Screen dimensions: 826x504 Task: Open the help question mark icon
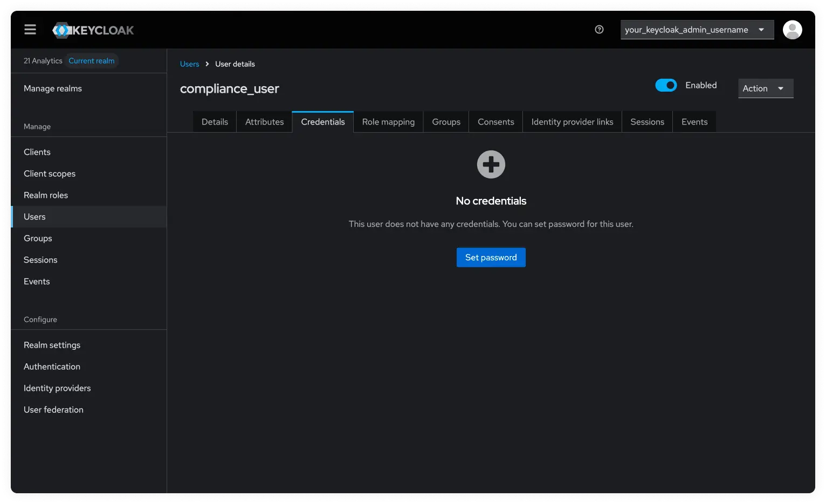tap(599, 30)
